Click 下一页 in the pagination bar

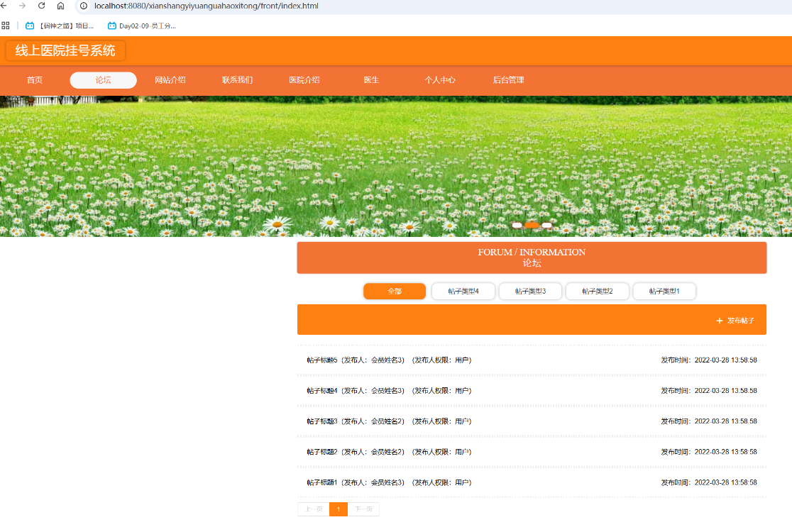363,509
